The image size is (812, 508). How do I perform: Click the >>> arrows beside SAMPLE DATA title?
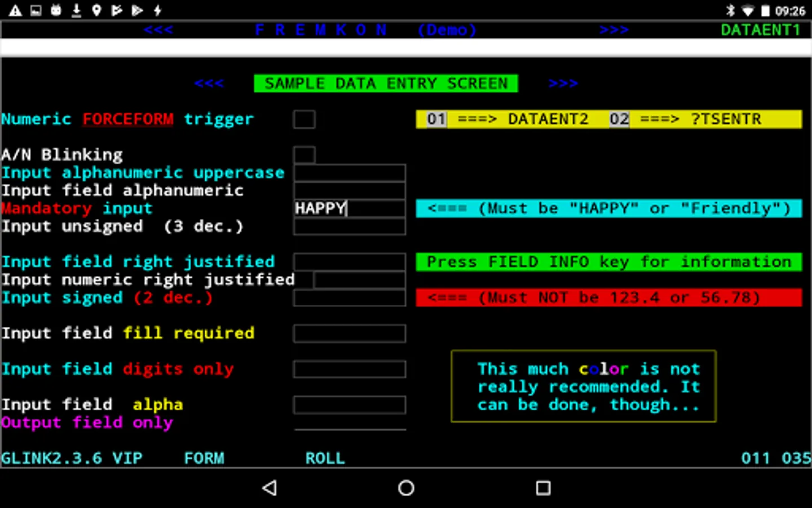click(563, 84)
